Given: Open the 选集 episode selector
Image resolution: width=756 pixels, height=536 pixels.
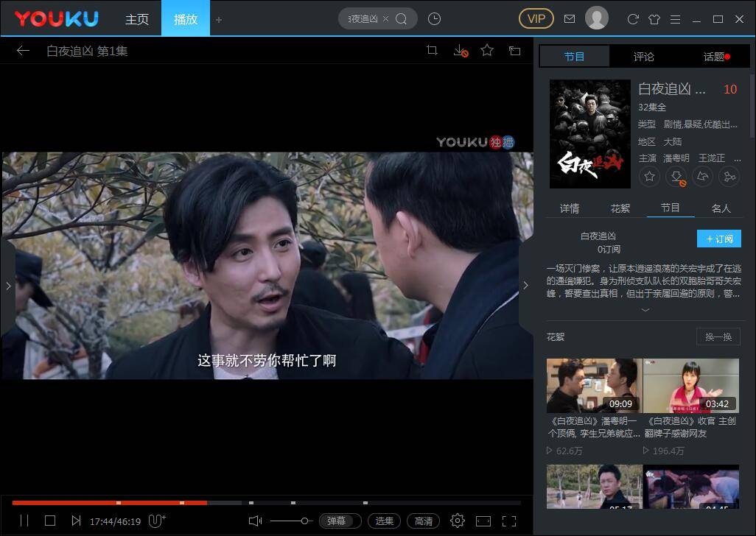Looking at the screenshot, I should (x=385, y=521).
